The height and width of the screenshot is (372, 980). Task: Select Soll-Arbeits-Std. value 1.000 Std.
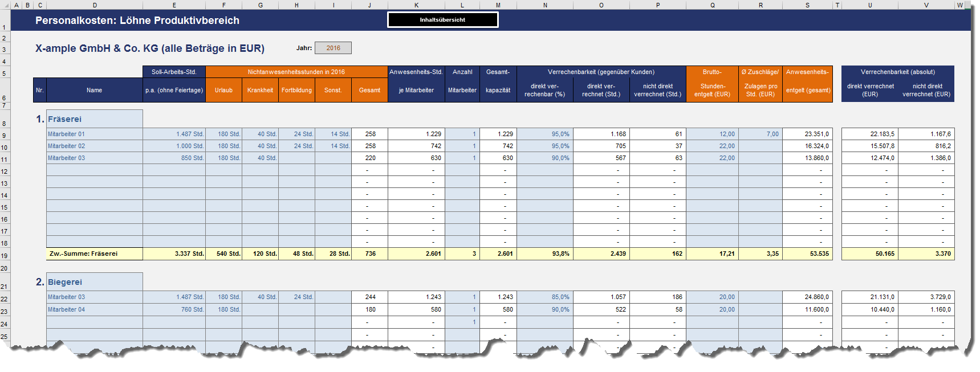pyautogui.click(x=174, y=146)
